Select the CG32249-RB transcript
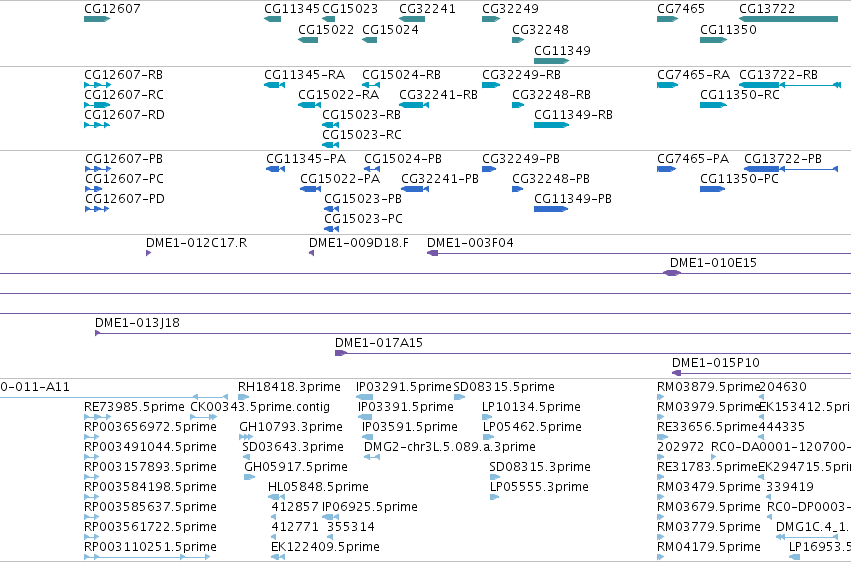Viewport: 851px width, 562px height. coord(522,74)
